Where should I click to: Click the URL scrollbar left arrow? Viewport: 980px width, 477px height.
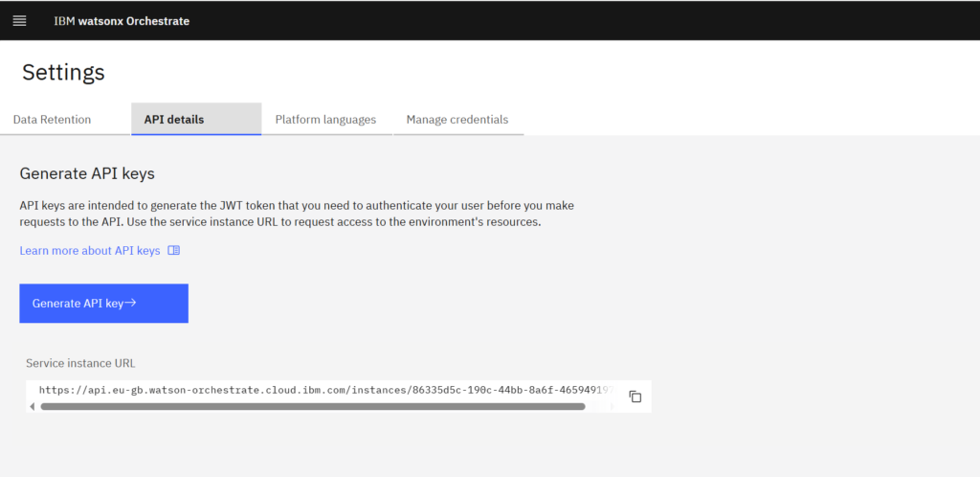(x=32, y=406)
